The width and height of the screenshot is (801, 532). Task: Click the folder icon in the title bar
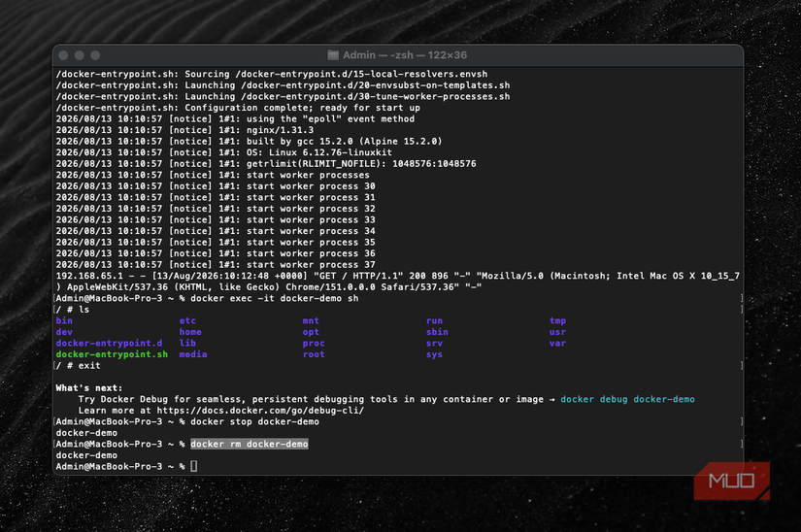(333, 55)
